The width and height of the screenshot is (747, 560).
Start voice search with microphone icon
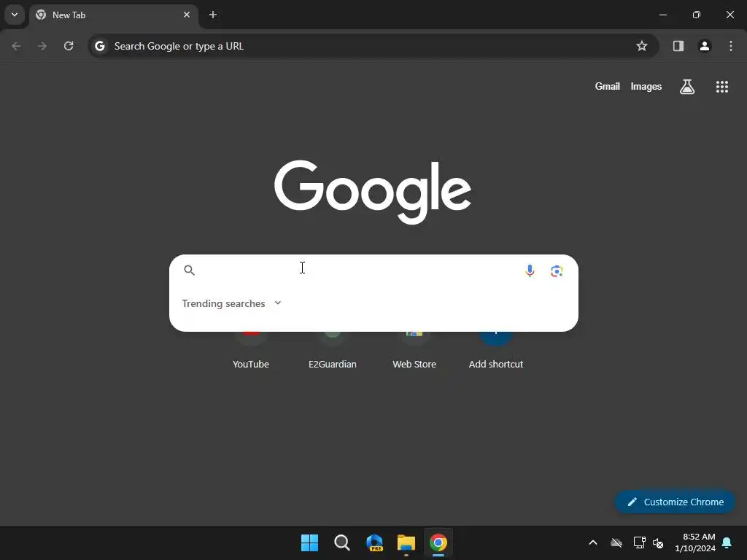pyautogui.click(x=530, y=271)
